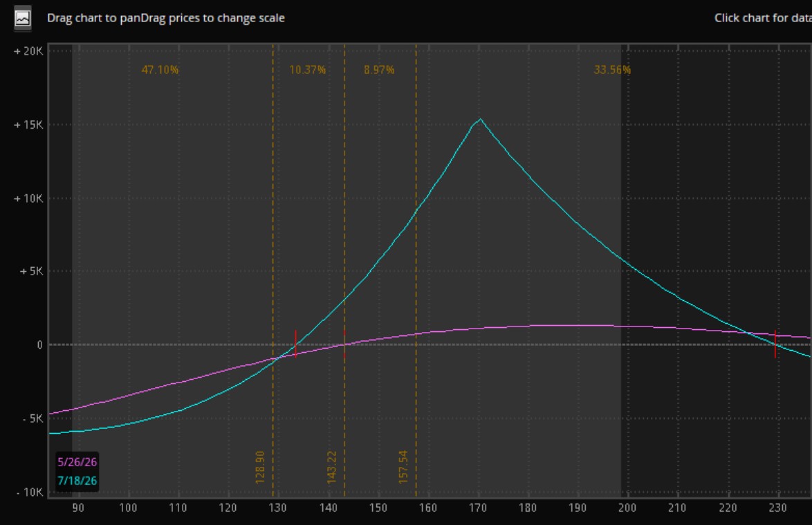
Task: Click the 157.54 price slice label
Action: 403,467
